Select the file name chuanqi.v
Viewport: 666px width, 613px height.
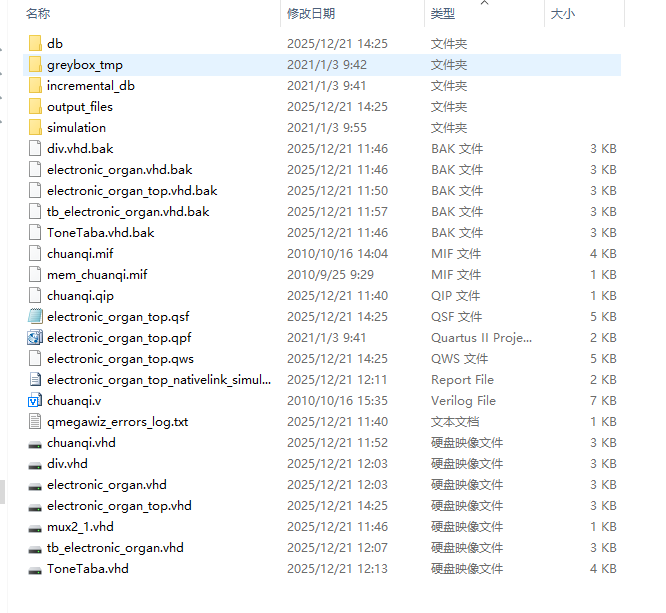click(x=74, y=401)
